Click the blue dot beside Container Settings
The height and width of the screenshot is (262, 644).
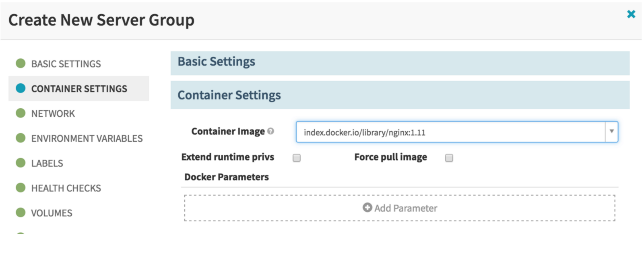tap(21, 88)
